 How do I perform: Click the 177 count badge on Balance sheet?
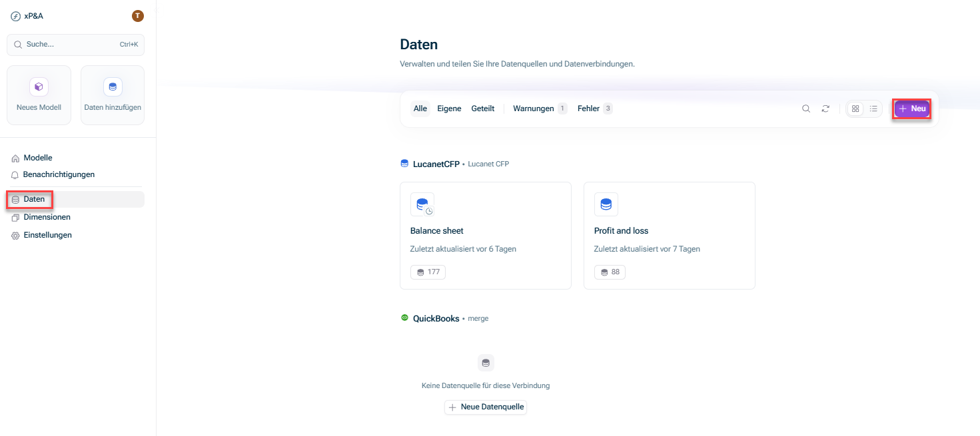coord(428,272)
